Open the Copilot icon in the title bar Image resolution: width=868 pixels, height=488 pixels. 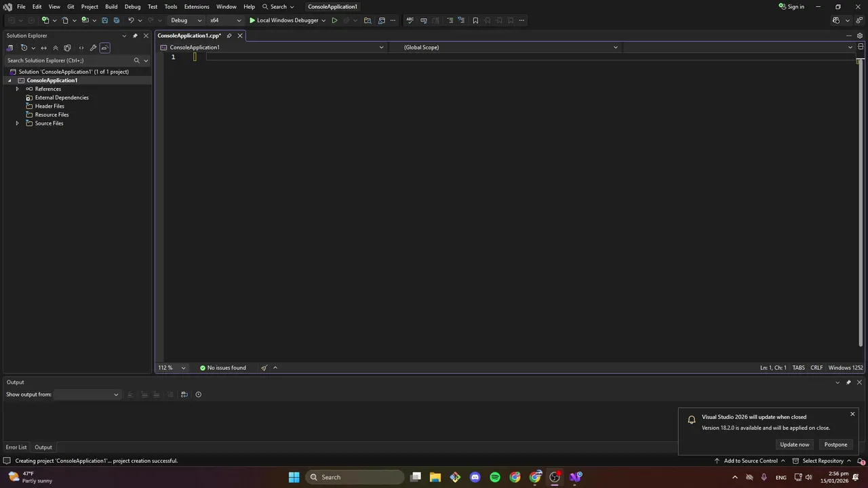click(x=835, y=20)
